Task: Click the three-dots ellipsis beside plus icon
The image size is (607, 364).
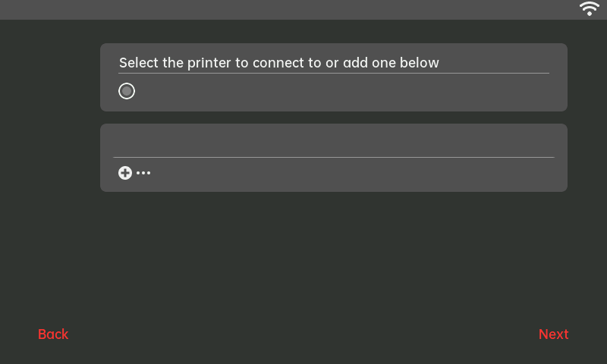Action: coord(143,173)
